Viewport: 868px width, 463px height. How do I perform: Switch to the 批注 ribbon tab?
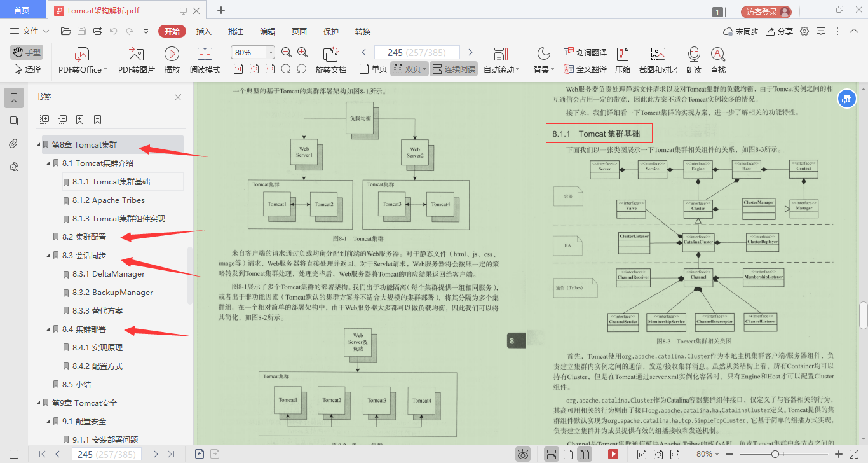point(234,31)
